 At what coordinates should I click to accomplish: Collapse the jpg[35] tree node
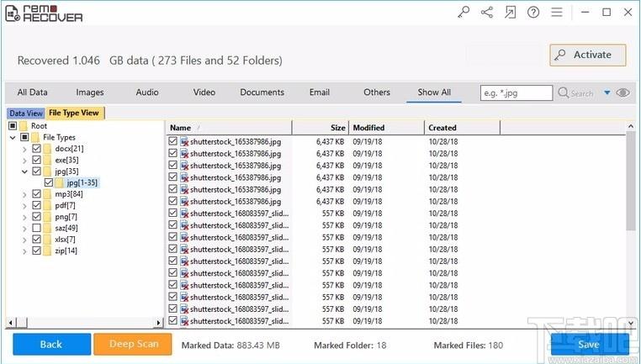(x=24, y=171)
